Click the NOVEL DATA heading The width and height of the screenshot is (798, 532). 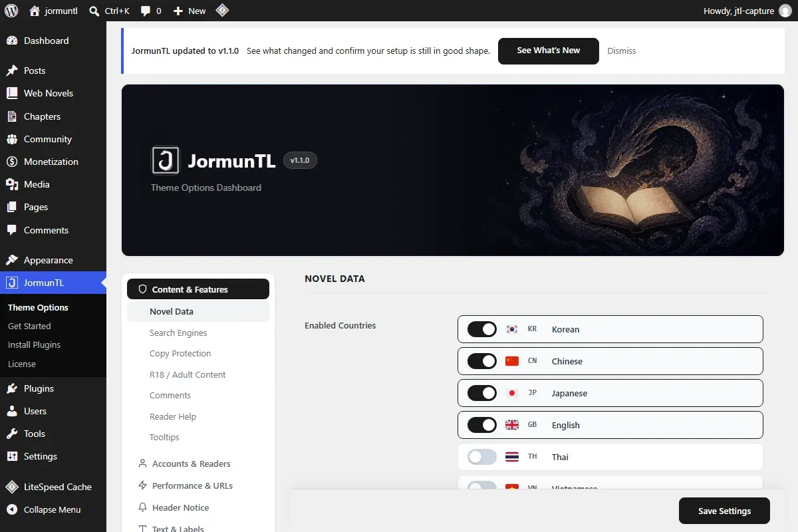point(334,279)
